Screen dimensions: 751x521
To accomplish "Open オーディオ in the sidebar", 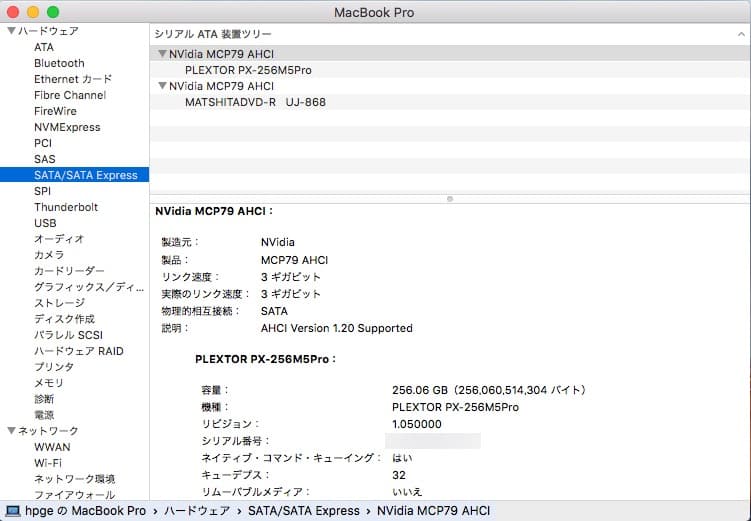I will coord(59,239).
